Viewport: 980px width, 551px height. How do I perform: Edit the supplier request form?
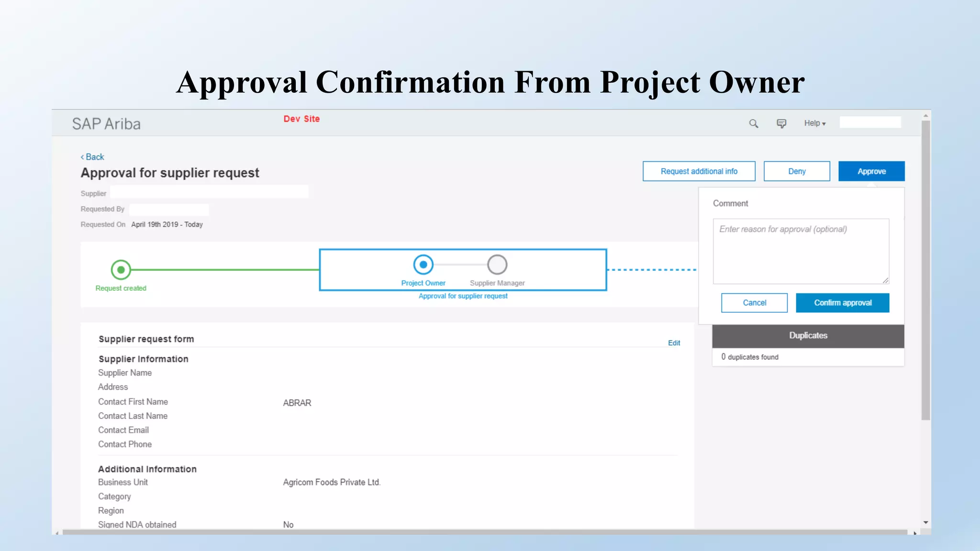674,343
